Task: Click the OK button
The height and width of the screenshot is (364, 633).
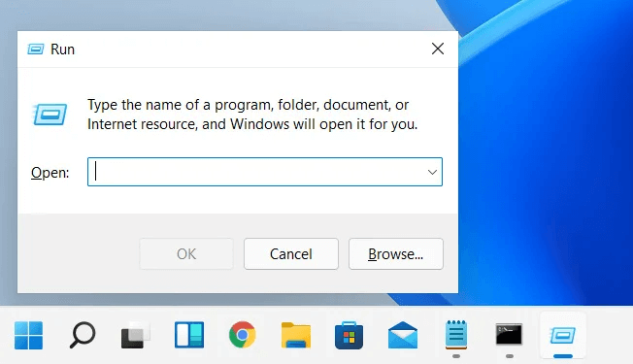Action: pos(186,254)
